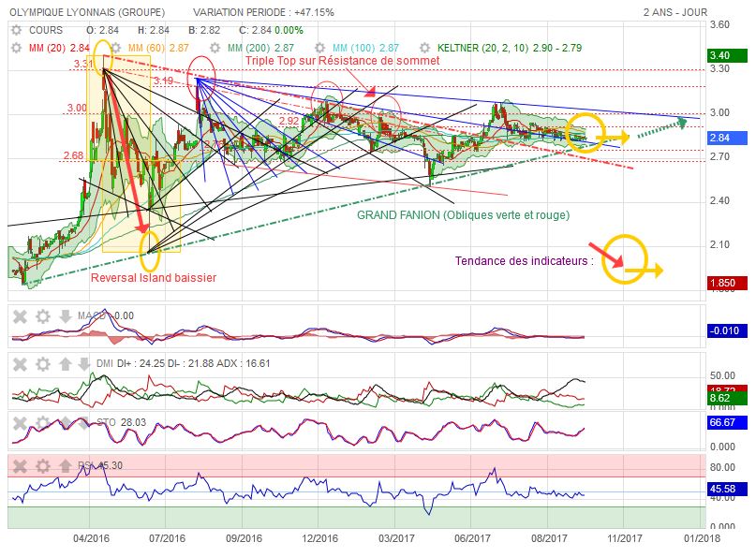
Task: Click the 'Reversal Island baissier' annotation text
Action: (154, 277)
